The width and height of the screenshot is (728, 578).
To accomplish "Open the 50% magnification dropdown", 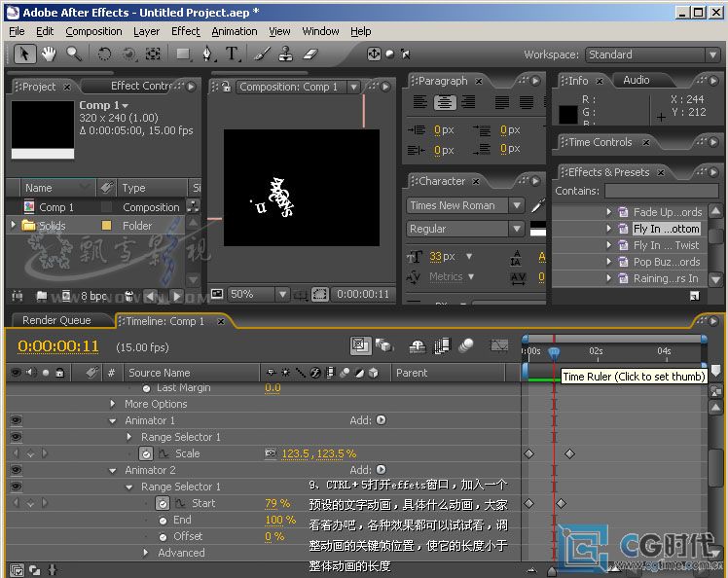I will [x=258, y=294].
